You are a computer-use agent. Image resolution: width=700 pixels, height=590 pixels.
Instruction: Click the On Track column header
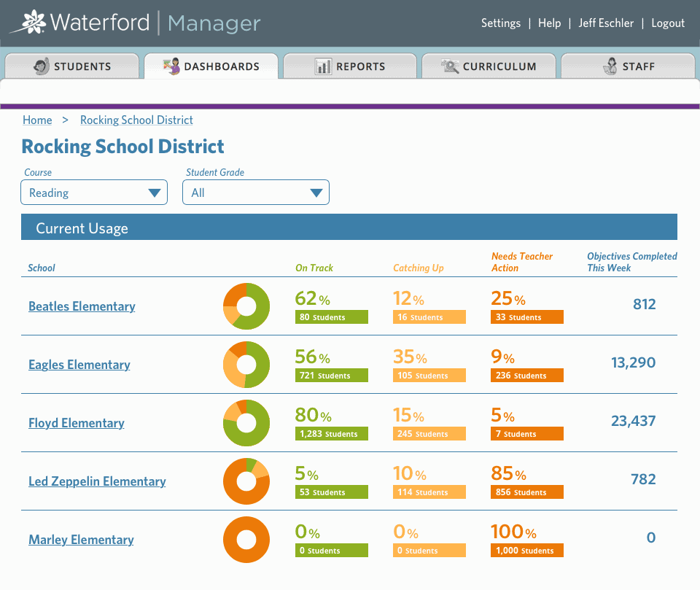pos(314,268)
